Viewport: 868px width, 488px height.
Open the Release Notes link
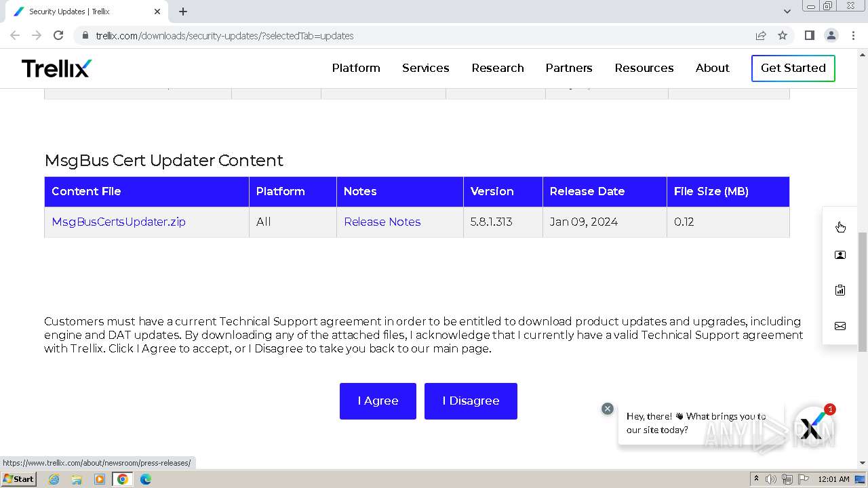tap(382, 222)
